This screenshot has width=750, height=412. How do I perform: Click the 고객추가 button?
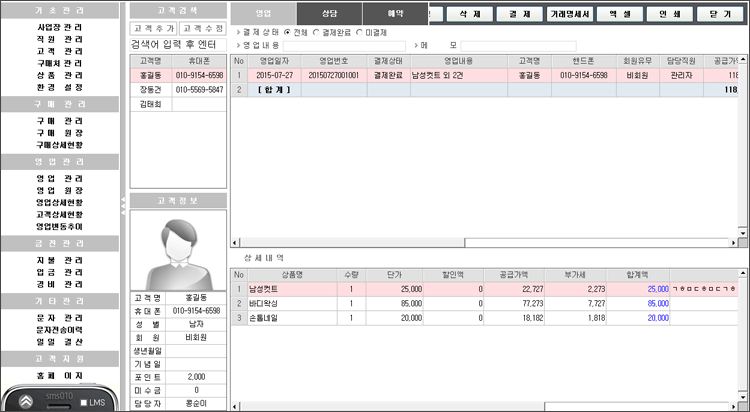pyautogui.click(x=154, y=28)
